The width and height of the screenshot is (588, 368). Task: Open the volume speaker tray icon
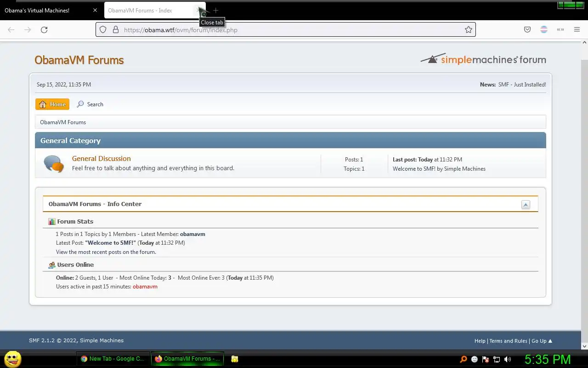point(508,359)
